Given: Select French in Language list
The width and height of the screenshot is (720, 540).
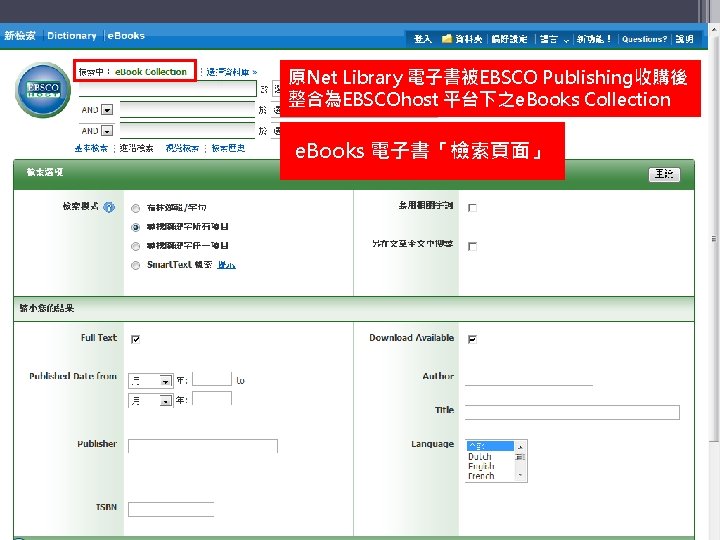Looking at the screenshot, I should click(x=481, y=476).
